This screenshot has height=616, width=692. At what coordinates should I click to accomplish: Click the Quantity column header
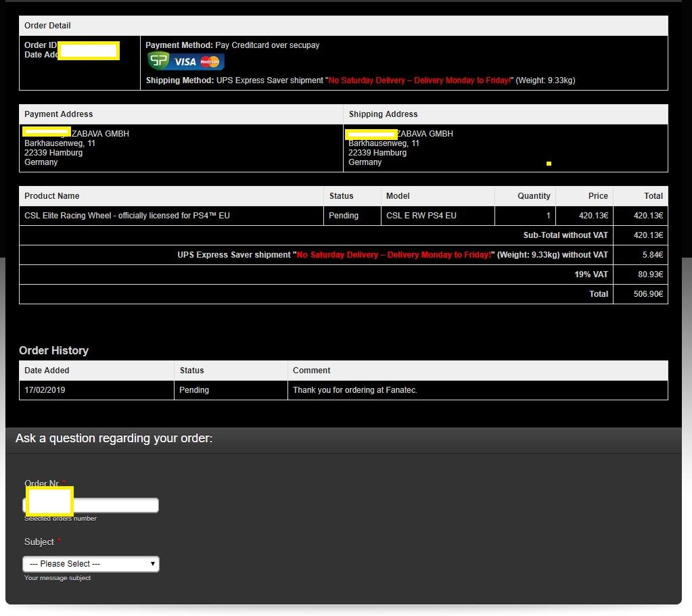click(x=534, y=196)
